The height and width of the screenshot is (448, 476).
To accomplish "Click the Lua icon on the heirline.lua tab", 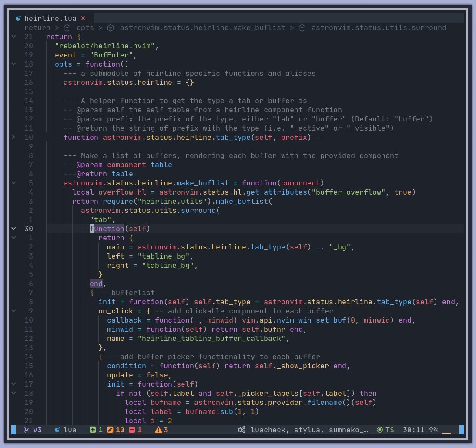I will (x=18, y=18).
